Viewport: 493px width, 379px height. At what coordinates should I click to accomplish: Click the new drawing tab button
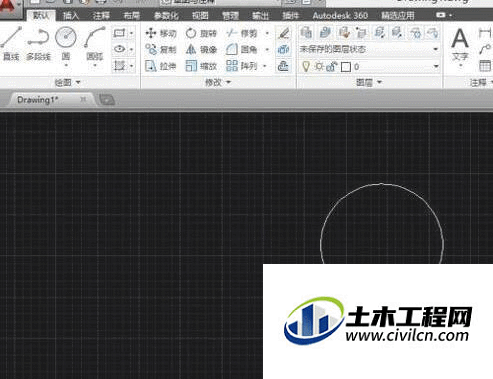coord(107,99)
